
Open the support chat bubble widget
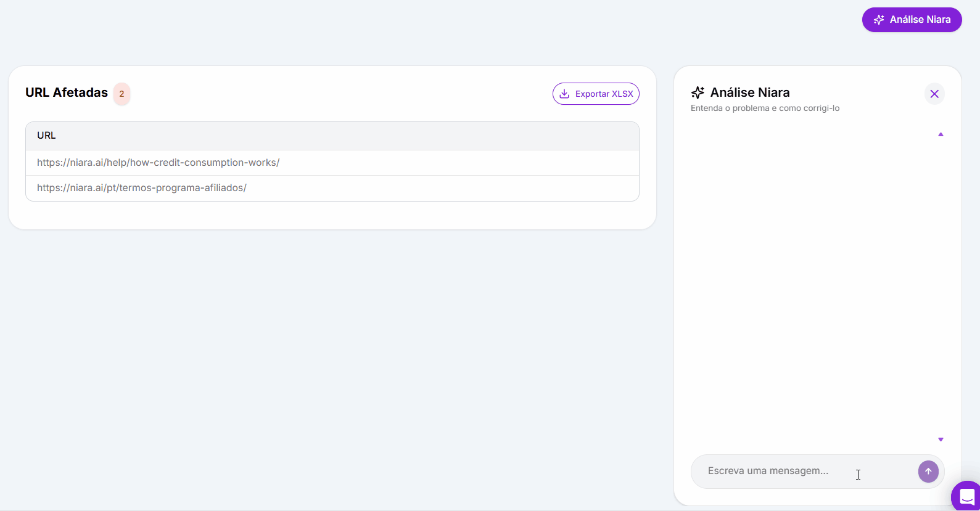(966, 496)
